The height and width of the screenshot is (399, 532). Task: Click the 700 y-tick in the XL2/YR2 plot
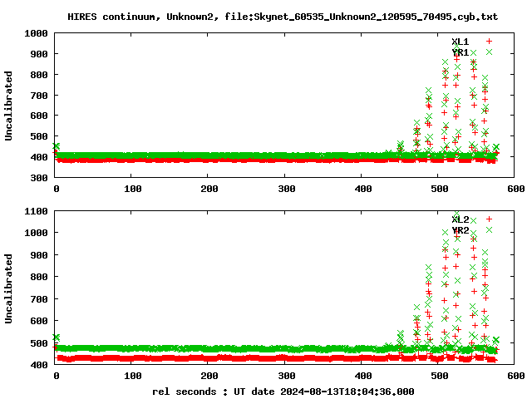point(39,299)
